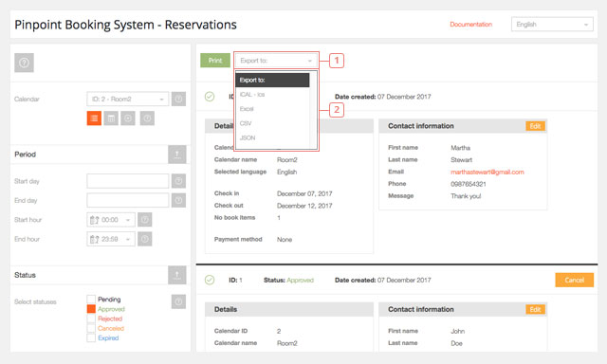Click the help icon next to Select statuses
Viewport: 607px width, 364px height.
[178, 301]
